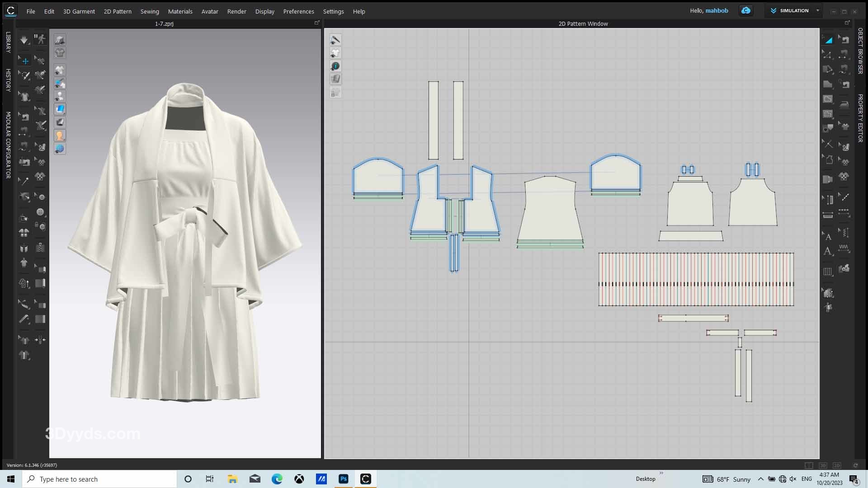Select the pleated skirt pattern piece
Image resolution: width=868 pixels, height=488 pixels.
[x=696, y=271]
